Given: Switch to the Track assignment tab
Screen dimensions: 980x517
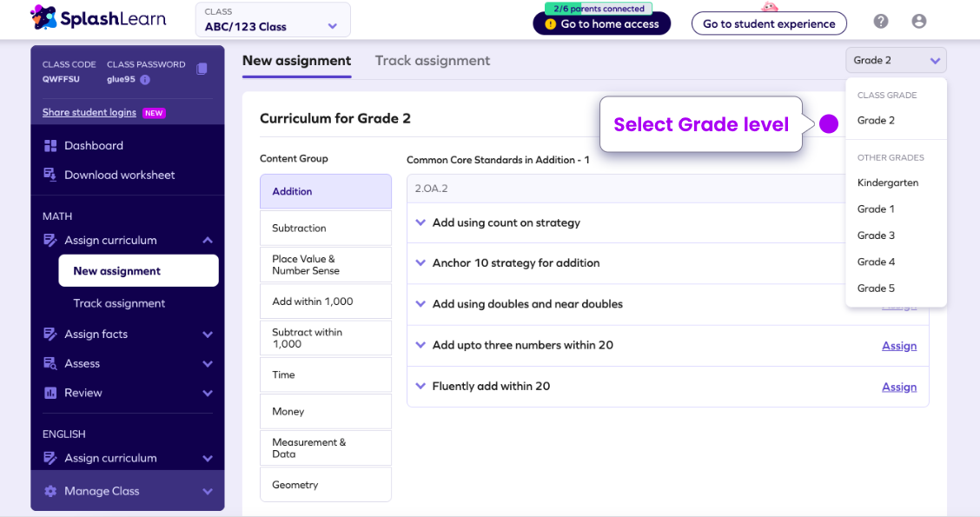Looking at the screenshot, I should coord(432,61).
